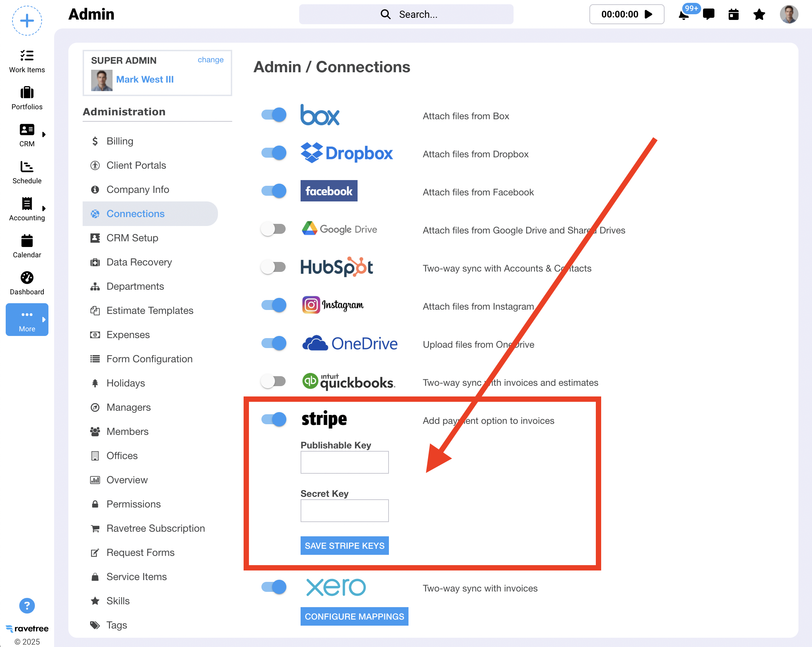The width and height of the screenshot is (812, 647).
Task: Click the change super admin link
Action: pos(210,60)
